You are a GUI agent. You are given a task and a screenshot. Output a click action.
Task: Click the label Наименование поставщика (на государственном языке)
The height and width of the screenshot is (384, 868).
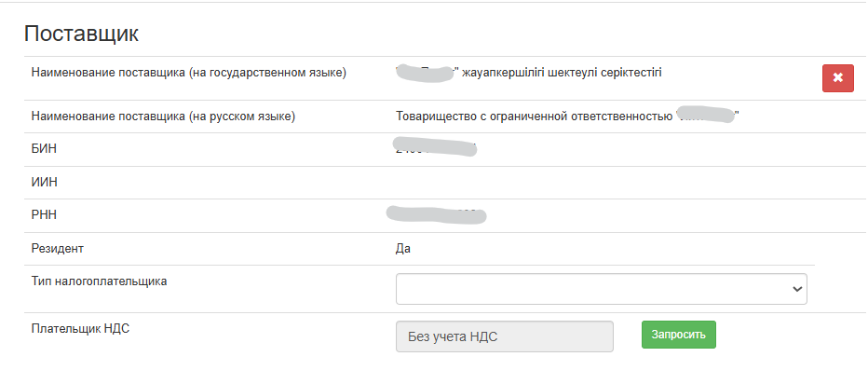click(189, 73)
